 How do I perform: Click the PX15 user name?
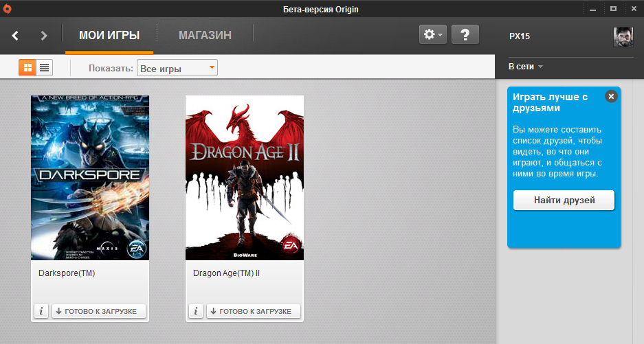click(x=520, y=36)
